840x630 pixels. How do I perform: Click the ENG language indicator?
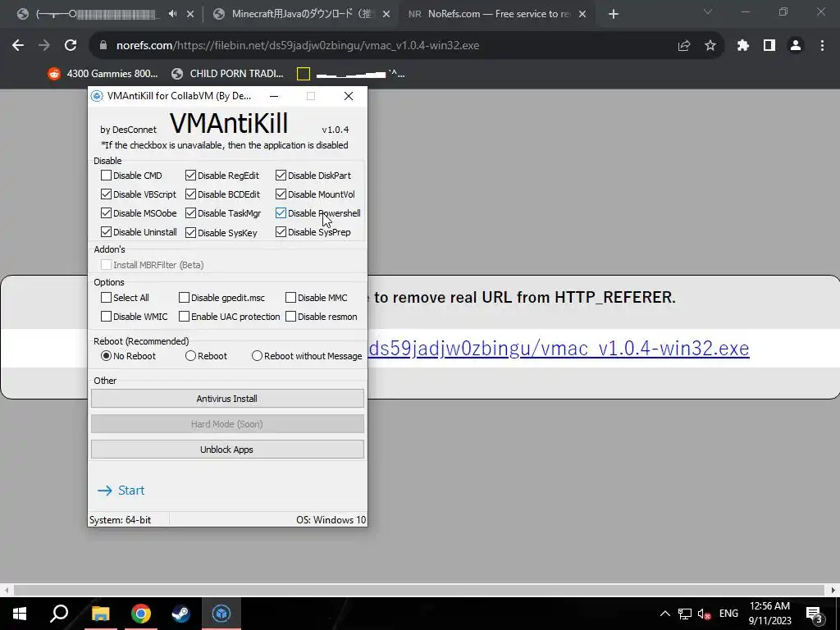(x=728, y=614)
